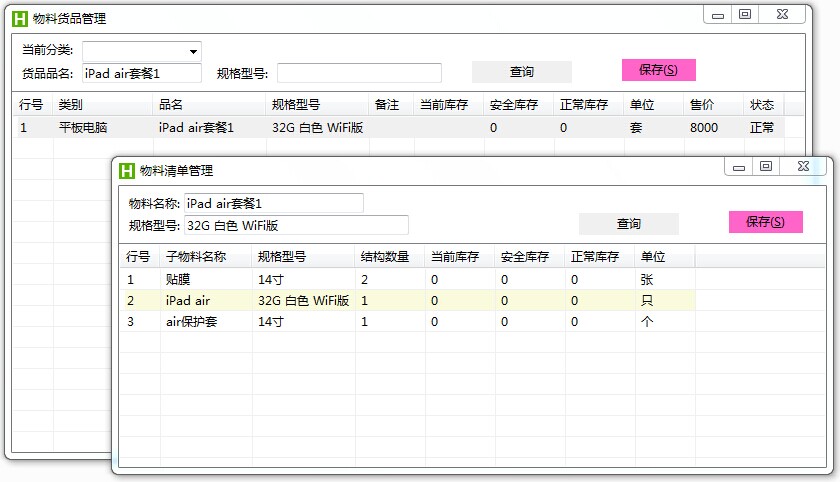Click 32G 白色 WiFi版 cell in iPad air row
This screenshot has height=482, width=840.
(303, 300)
